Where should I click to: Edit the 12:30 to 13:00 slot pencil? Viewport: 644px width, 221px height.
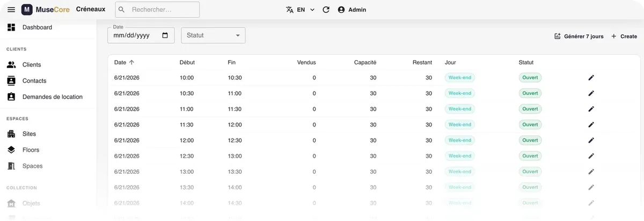coord(591,156)
